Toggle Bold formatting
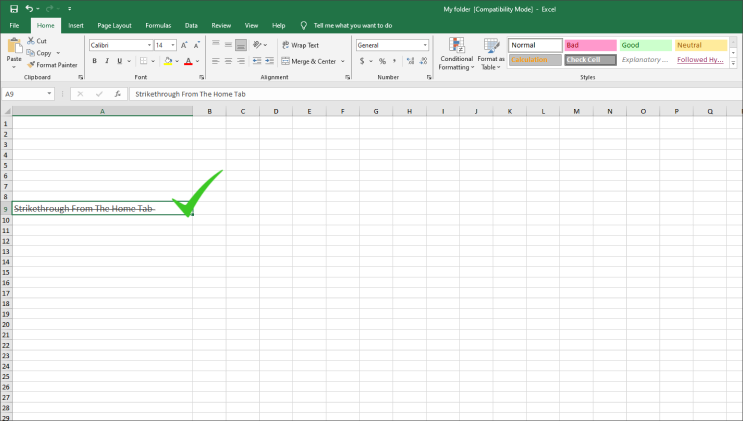The height and width of the screenshot is (421, 743). 94,61
